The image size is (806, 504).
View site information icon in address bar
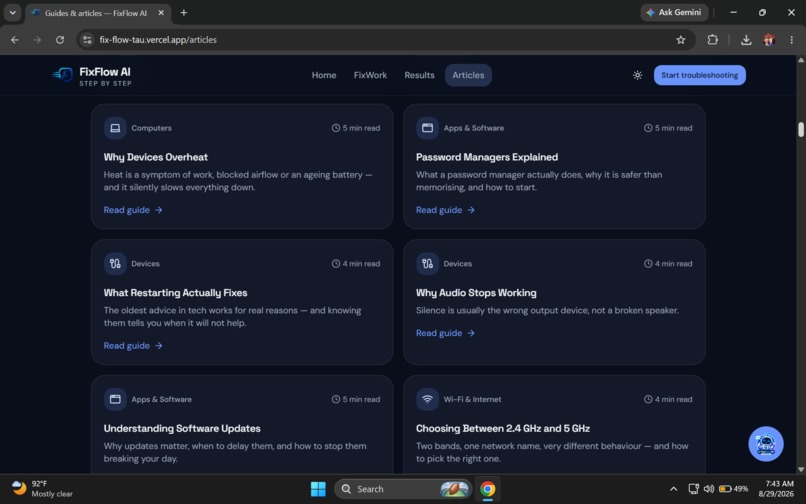[87, 40]
